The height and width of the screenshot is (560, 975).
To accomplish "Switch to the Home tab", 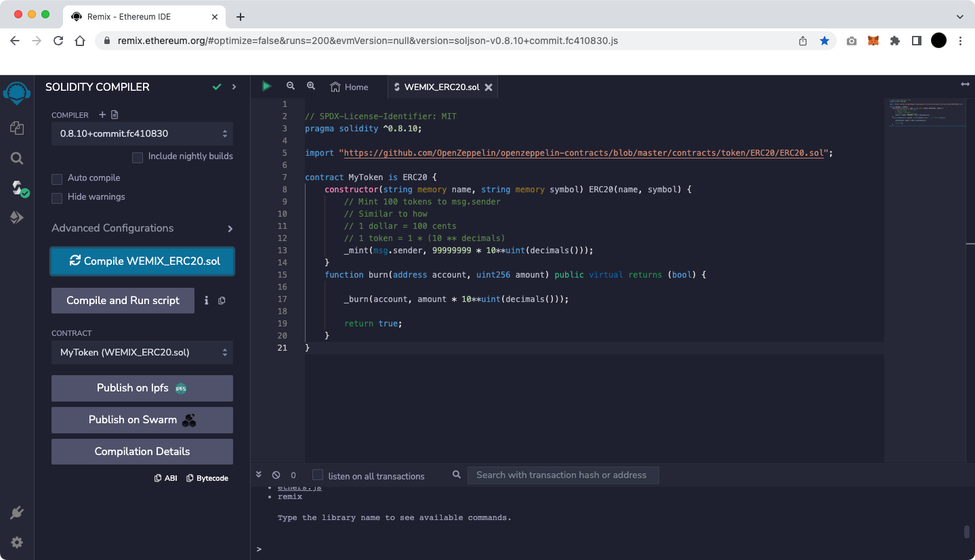I will (349, 87).
